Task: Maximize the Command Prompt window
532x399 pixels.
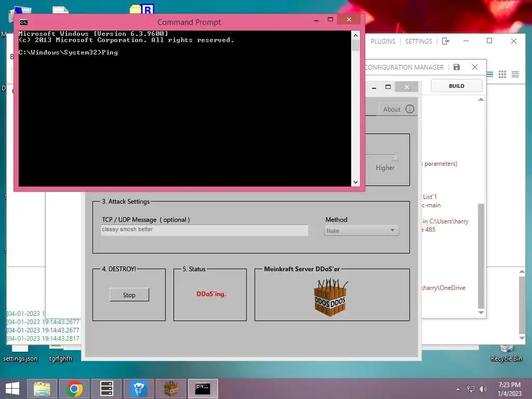Action: click(x=330, y=20)
